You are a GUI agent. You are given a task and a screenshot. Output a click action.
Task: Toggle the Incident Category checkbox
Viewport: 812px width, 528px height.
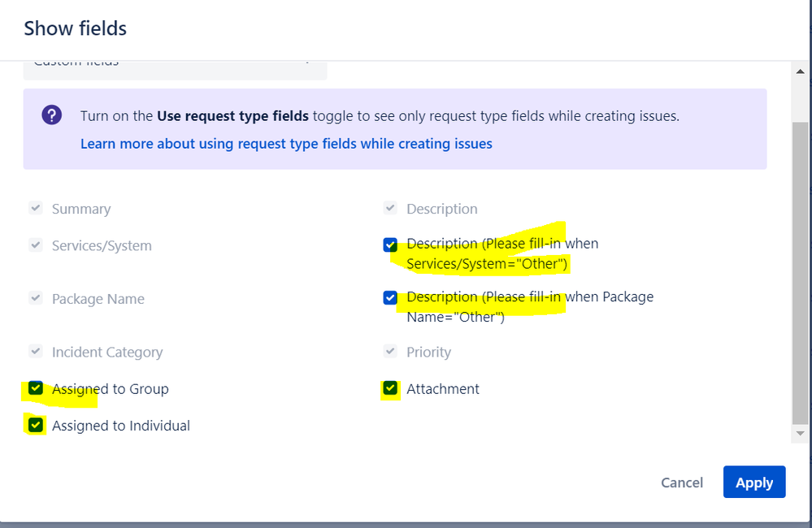(x=36, y=352)
